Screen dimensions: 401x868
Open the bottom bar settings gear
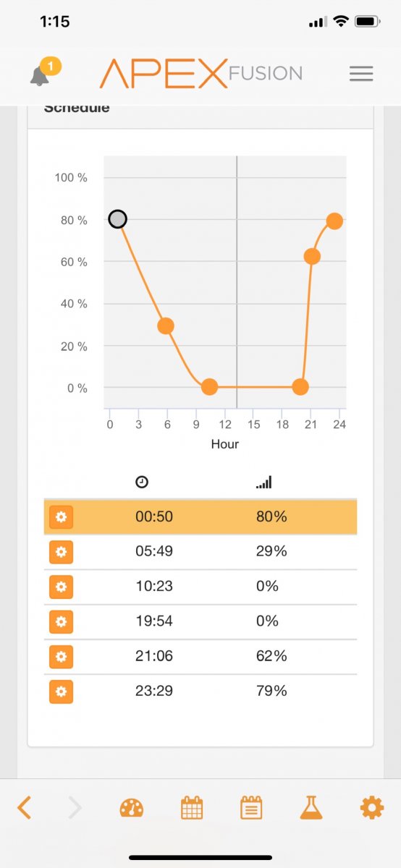pos(371,807)
